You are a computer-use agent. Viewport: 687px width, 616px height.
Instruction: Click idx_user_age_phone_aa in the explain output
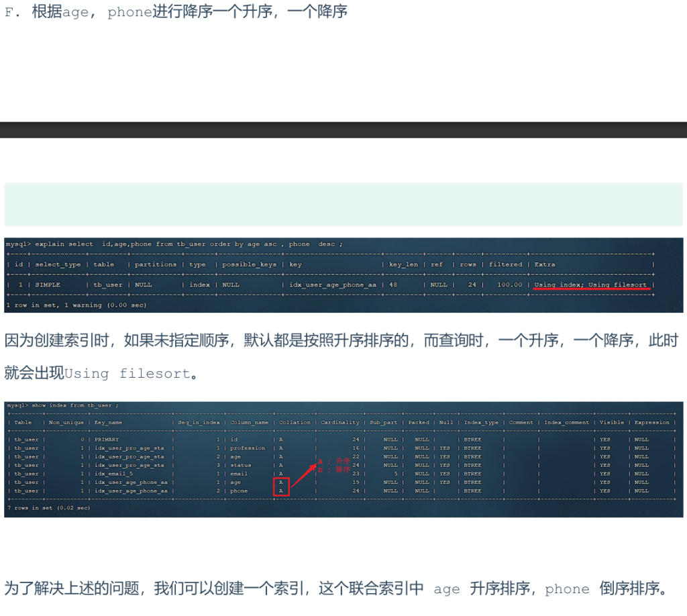[x=333, y=285]
